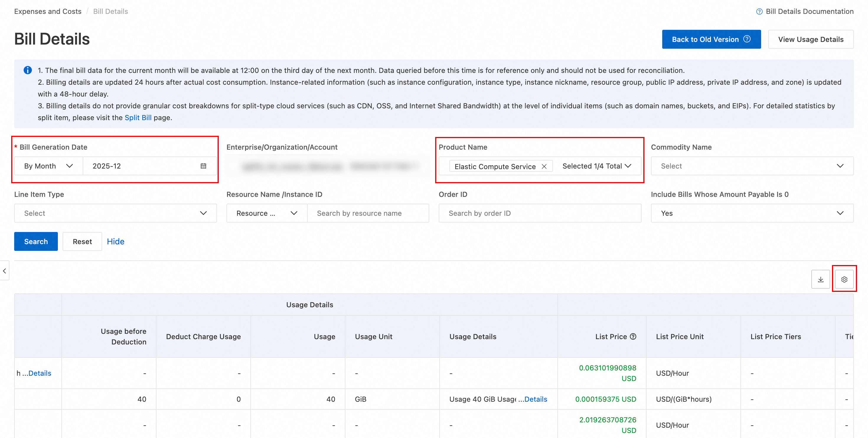This screenshot has height=438, width=868.
Task: Click the blue info icon in notice
Action: 28,70
